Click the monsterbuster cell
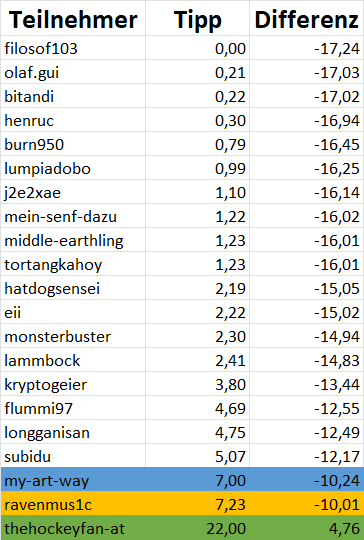Screen dimensions: 364x540 (x=73, y=336)
